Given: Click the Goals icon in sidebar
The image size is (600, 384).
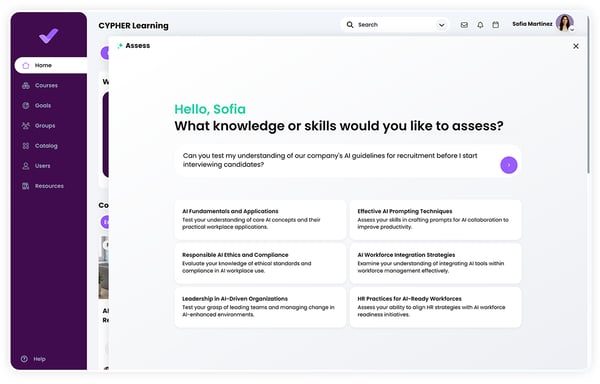Looking at the screenshot, I should pos(26,106).
